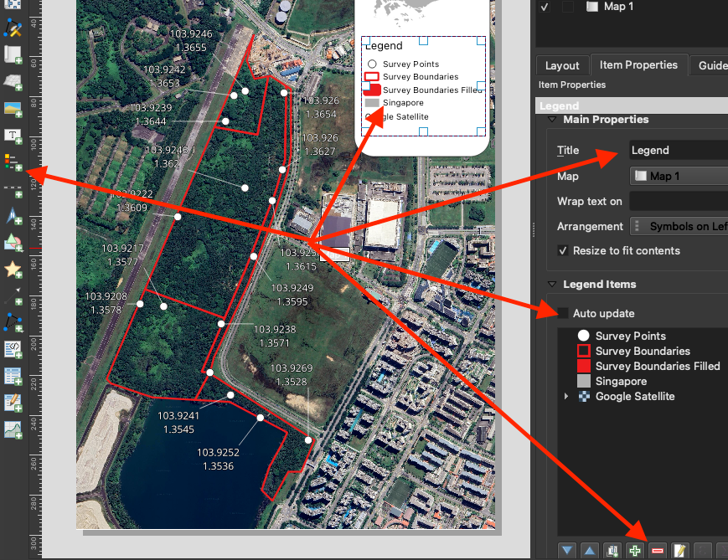
Task: Click Survey Boundaries text in canvas legend
Action: [421, 76]
